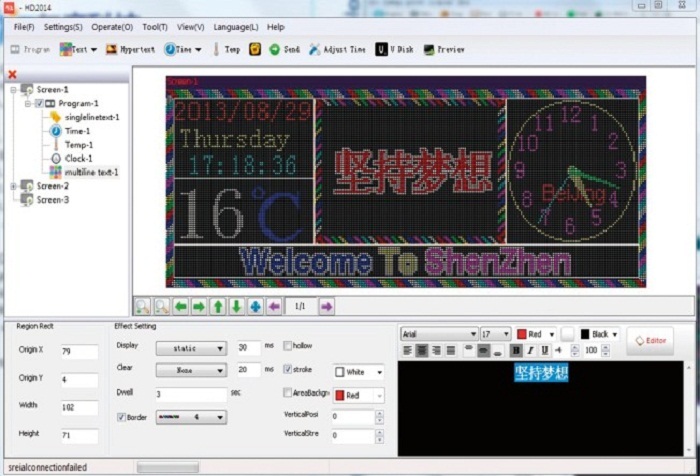The image size is (700, 476).
Task: Set vertical alignment to bottom
Action: click(497, 354)
